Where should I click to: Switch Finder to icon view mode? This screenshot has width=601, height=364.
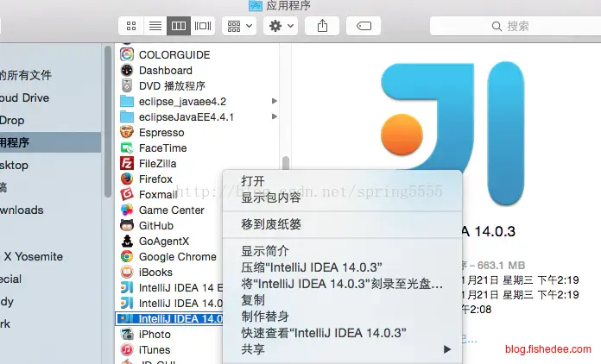(x=131, y=26)
